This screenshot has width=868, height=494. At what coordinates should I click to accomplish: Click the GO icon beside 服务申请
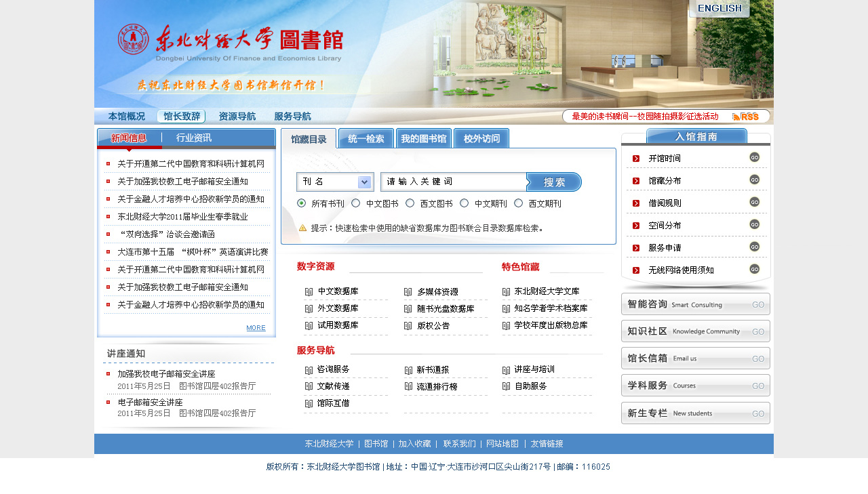coord(754,247)
